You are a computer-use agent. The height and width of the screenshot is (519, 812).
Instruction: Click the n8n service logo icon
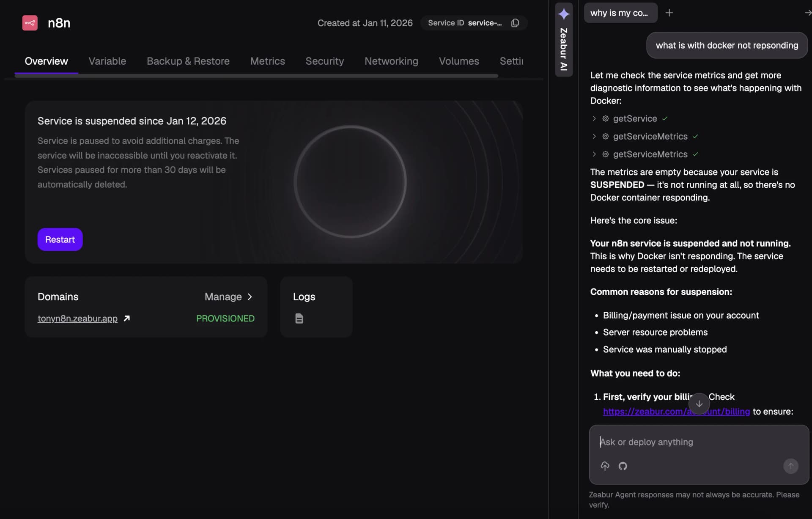[x=30, y=23]
